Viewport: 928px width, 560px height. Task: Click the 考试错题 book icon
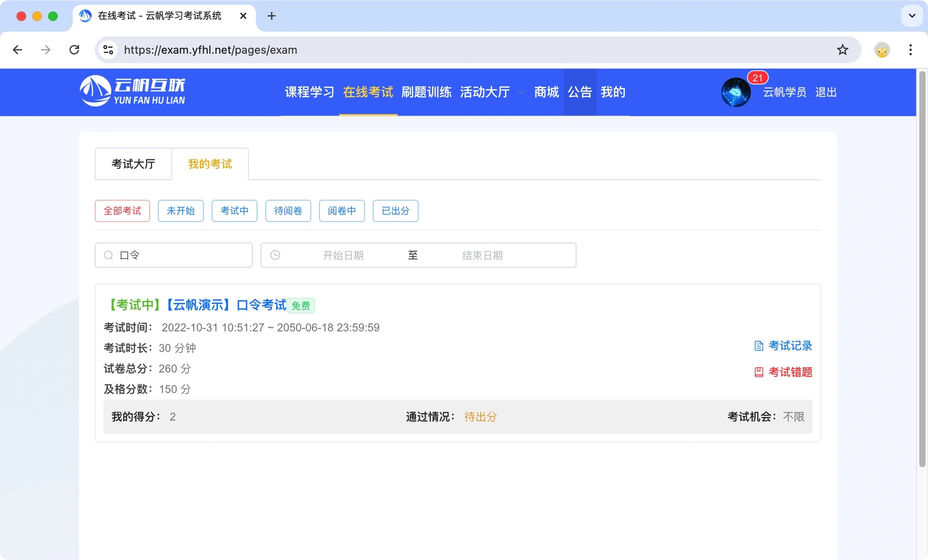[758, 372]
